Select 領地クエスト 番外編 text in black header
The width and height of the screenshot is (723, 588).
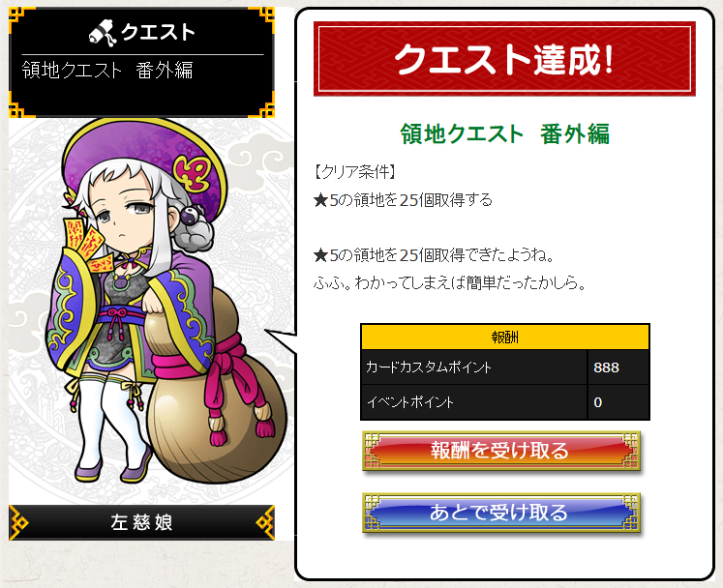click(x=107, y=71)
